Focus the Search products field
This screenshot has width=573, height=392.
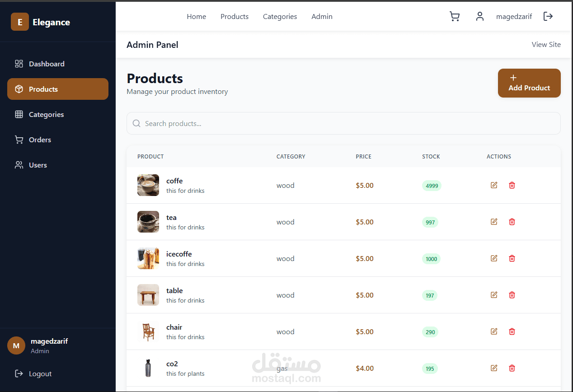click(x=343, y=123)
